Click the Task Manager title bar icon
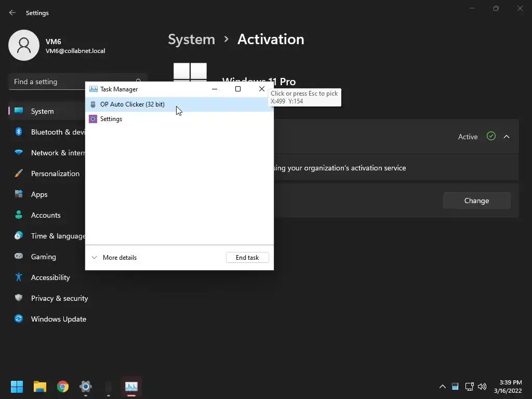This screenshot has width=532, height=399. point(94,89)
